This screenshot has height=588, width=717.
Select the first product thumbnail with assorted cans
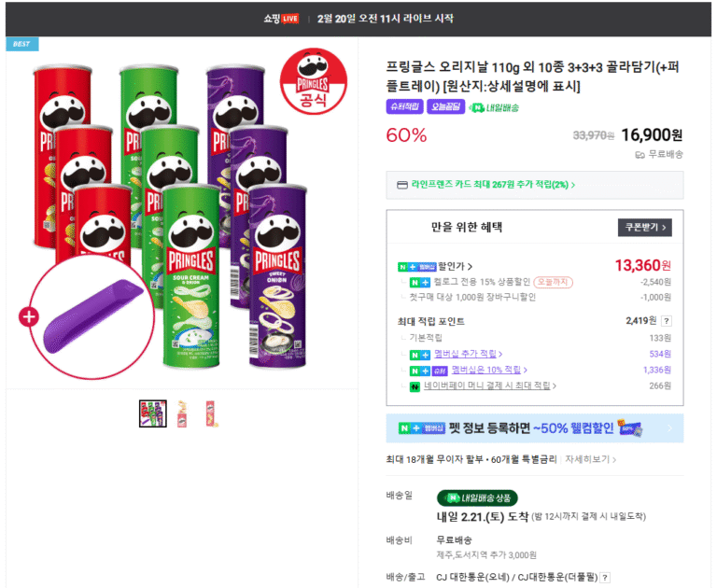(153, 413)
